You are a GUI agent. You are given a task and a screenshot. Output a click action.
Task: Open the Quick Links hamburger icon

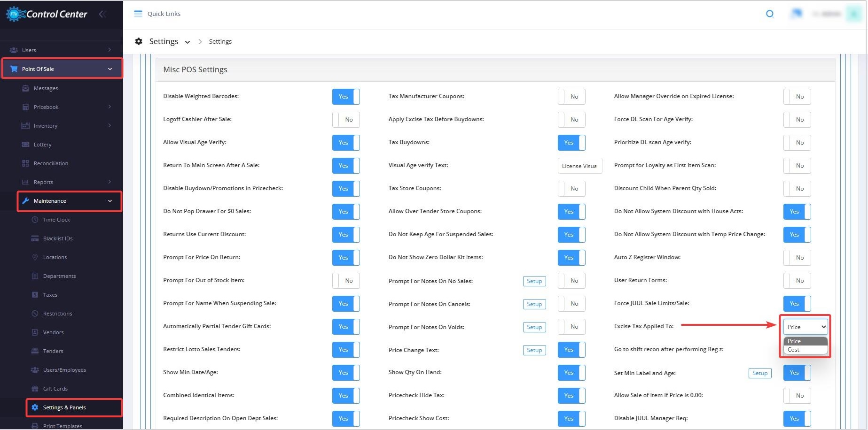138,14
